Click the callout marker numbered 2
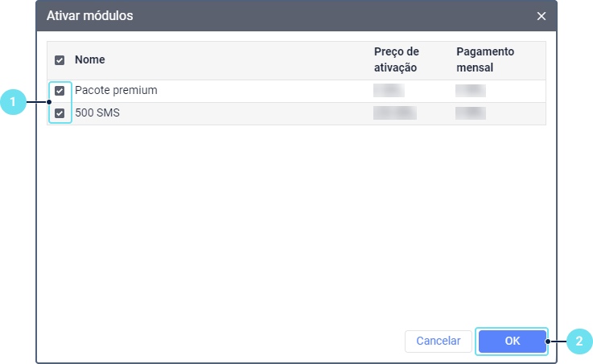This screenshot has height=364, width=593. [579, 342]
